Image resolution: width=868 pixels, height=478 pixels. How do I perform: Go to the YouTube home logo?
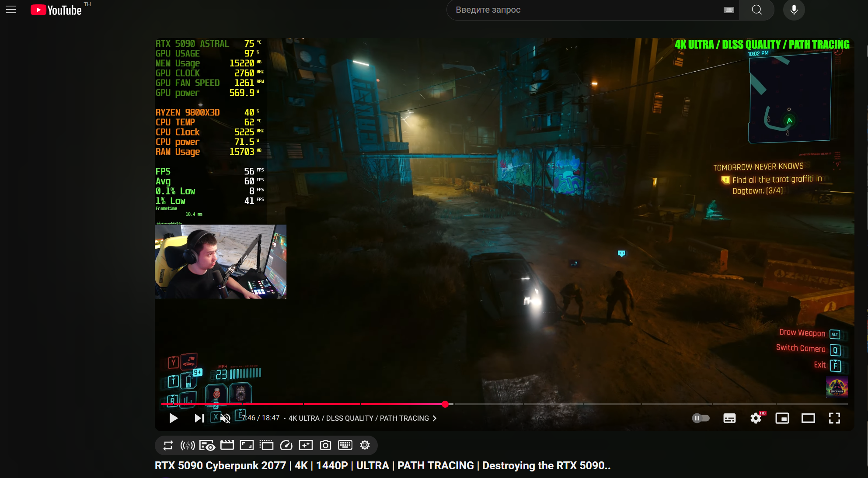click(x=56, y=10)
